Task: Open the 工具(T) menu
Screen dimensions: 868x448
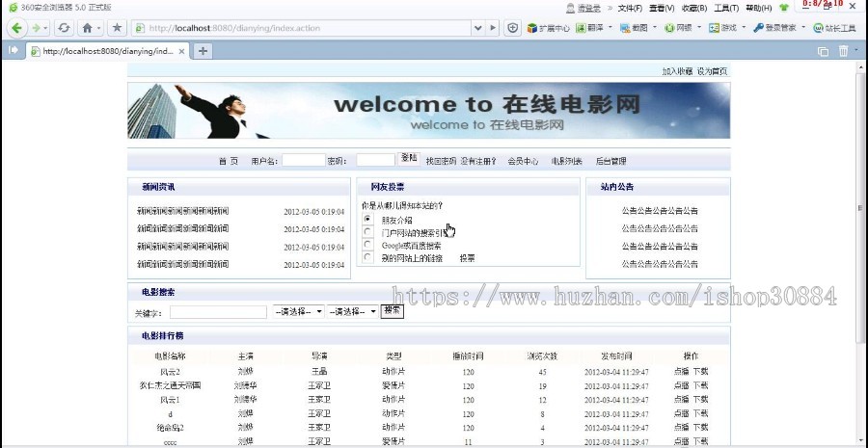Action: click(726, 8)
